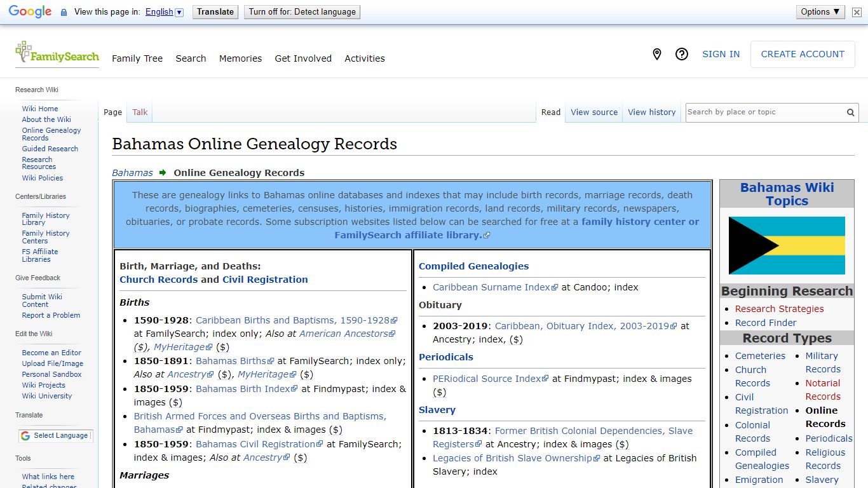Open Personal Sandbox link
The width and height of the screenshot is (868, 488).
52,374
